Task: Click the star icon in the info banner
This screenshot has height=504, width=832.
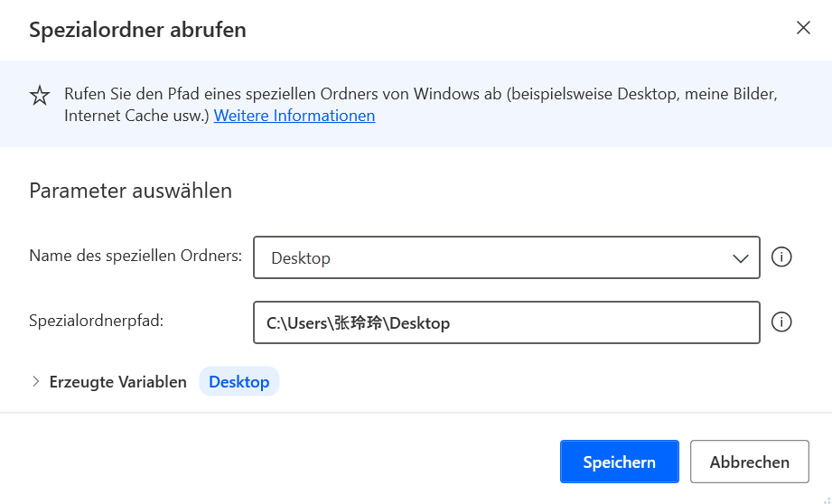Action: [40, 96]
